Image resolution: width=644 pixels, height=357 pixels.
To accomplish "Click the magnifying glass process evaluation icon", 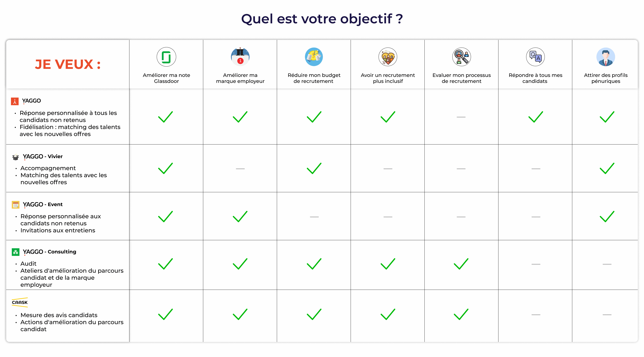I will [x=461, y=57].
